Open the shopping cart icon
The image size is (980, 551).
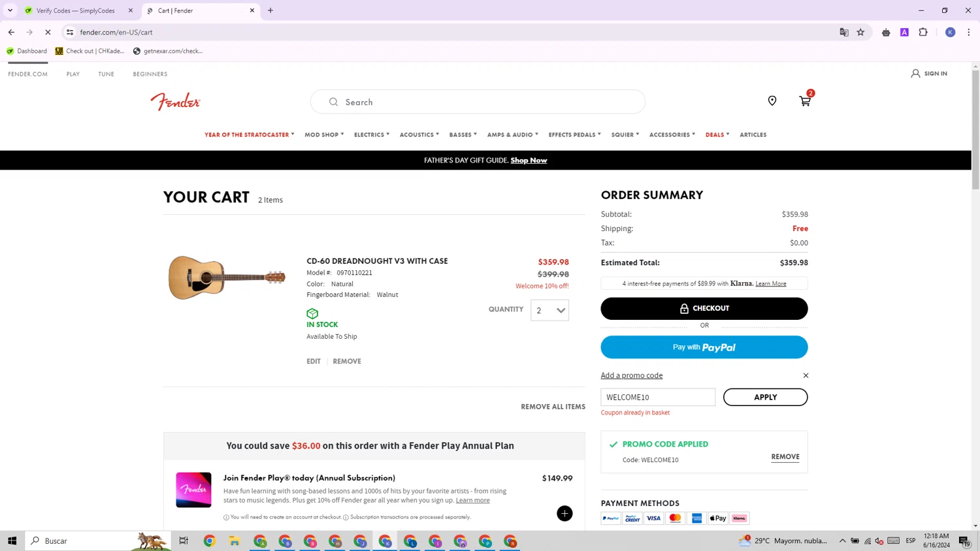[805, 101]
